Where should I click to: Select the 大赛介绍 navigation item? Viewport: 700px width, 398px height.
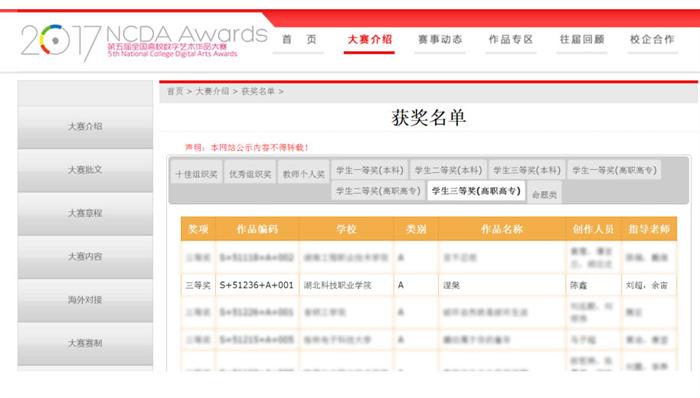click(x=369, y=39)
